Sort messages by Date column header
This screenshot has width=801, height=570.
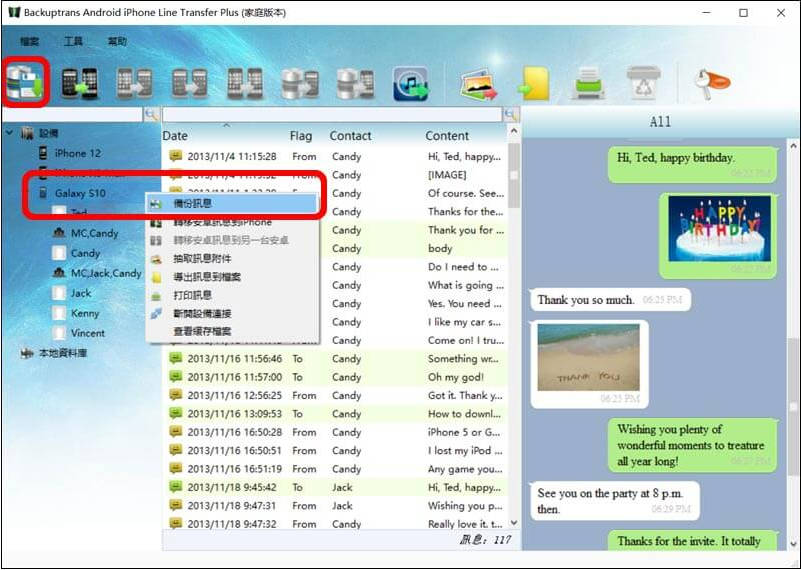click(x=175, y=136)
